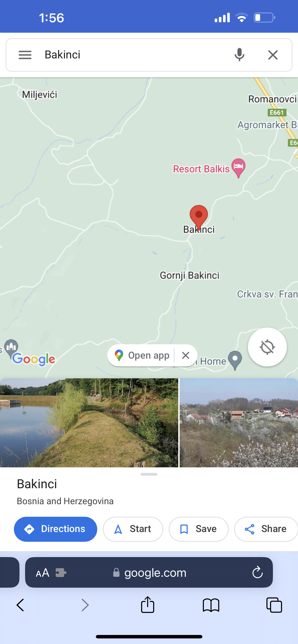Screen dimensions: 298x644
Task: Open Safari reader text size options
Action: (42, 573)
